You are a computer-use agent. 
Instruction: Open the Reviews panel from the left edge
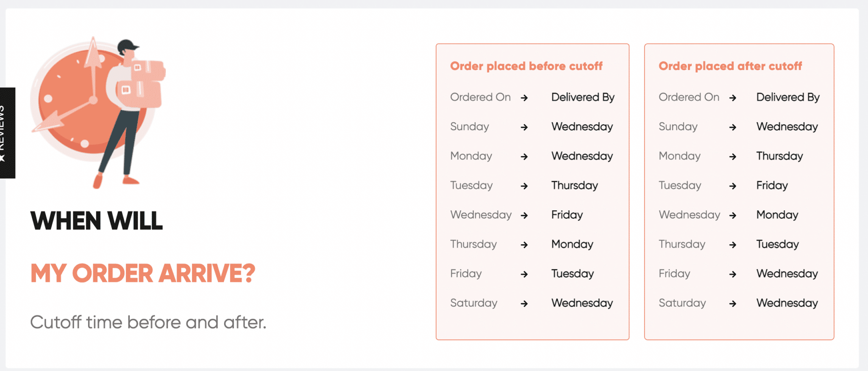7,131
